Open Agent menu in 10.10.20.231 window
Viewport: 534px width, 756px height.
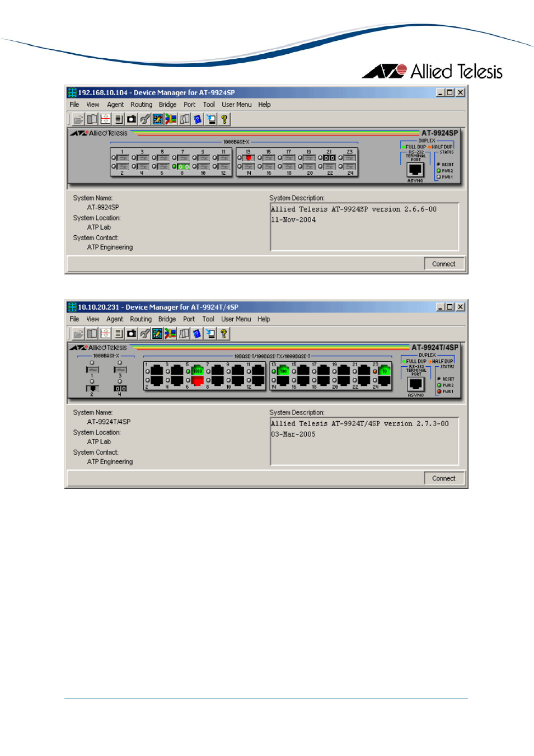[115, 319]
